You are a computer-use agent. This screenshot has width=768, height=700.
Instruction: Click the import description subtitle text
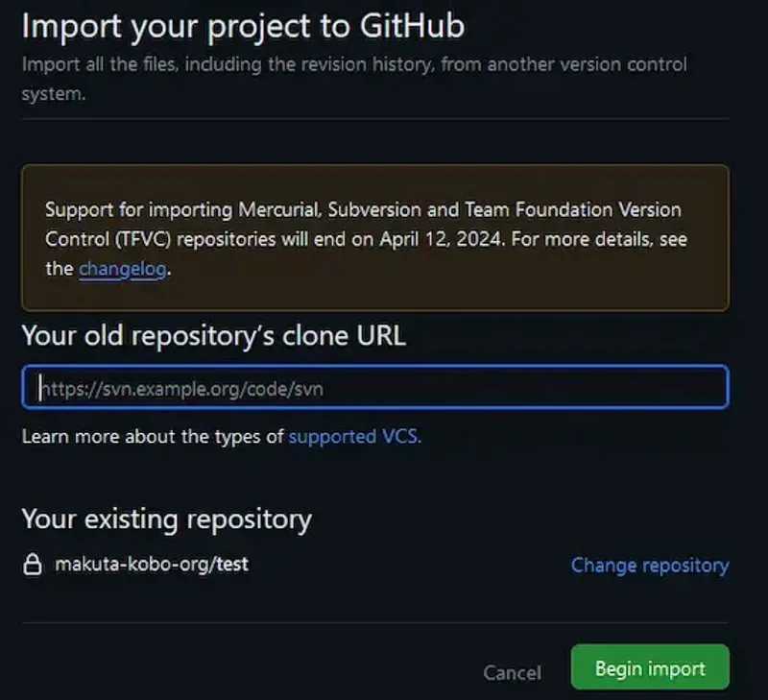pyautogui.click(x=353, y=65)
